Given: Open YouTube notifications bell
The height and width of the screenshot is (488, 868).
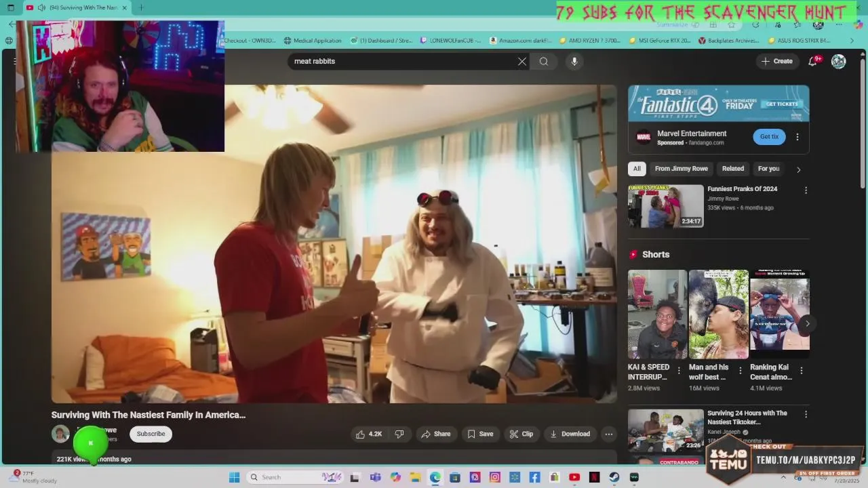Looking at the screenshot, I should pos(813,61).
